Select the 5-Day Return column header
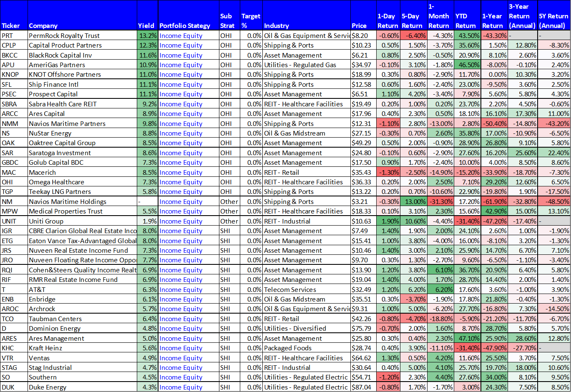Image resolution: width=571 pixels, height=392 pixels. click(413, 16)
